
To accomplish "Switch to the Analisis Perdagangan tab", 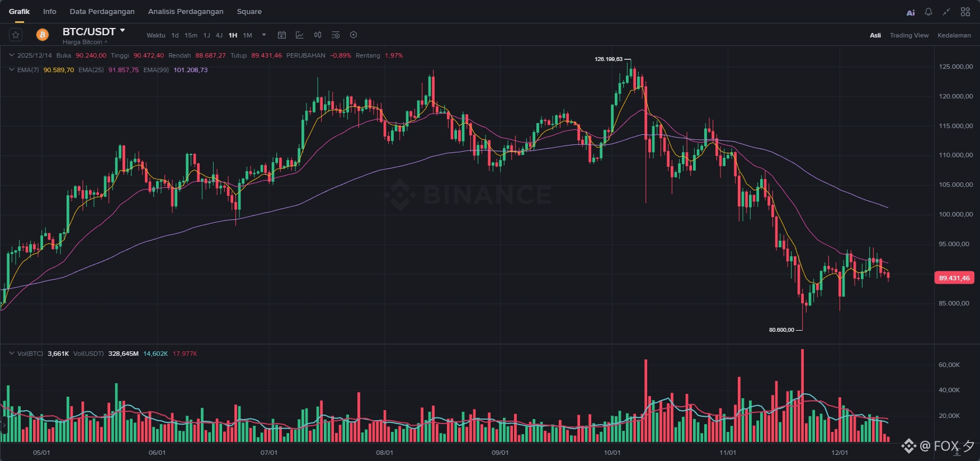I will tap(186, 11).
